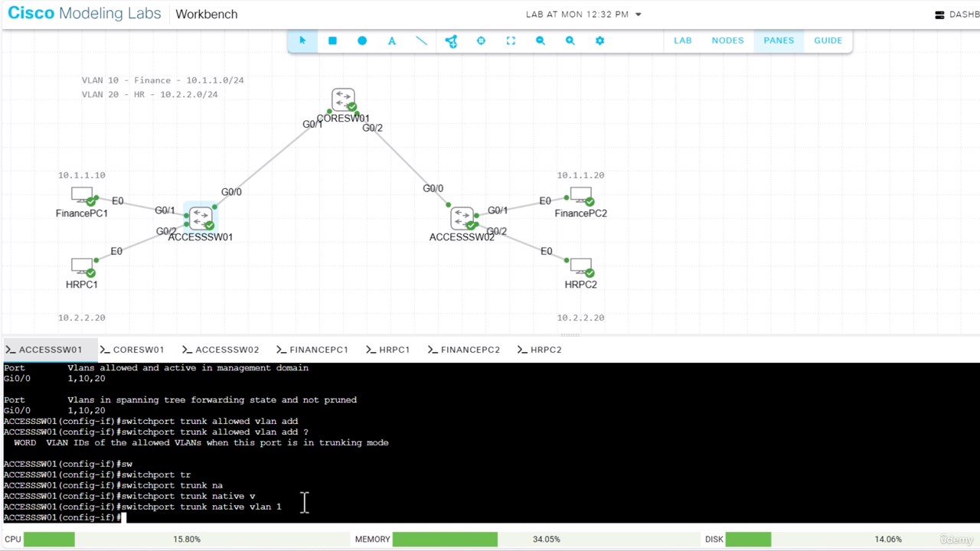980x551 pixels.
Task: Click the G0/0 label near ACCESSSW02
Action: click(433, 188)
